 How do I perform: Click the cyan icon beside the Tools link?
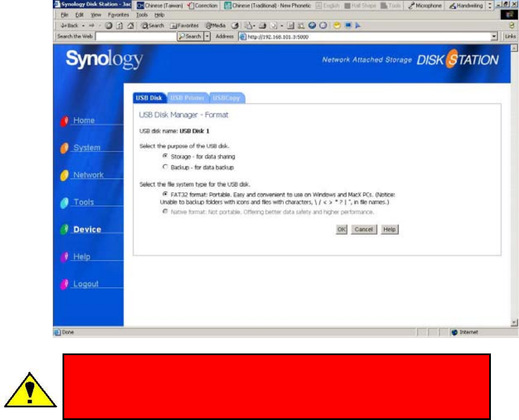(x=65, y=203)
